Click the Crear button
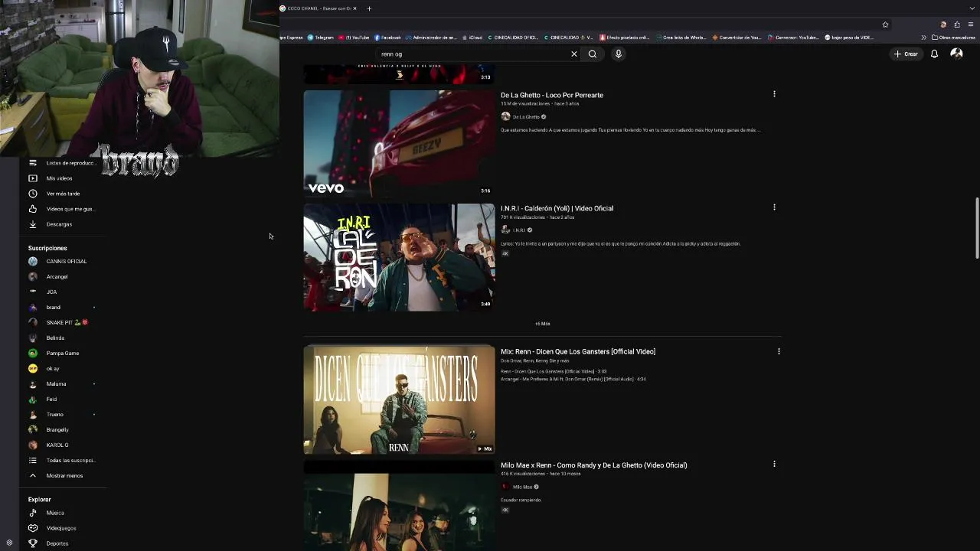The width and height of the screenshot is (980, 551). tap(906, 54)
